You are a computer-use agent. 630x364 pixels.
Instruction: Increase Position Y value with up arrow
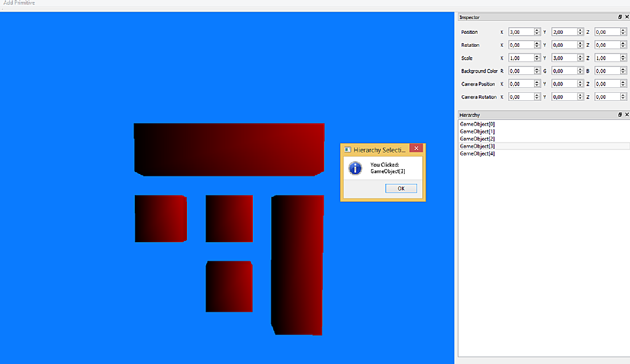tap(580, 30)
